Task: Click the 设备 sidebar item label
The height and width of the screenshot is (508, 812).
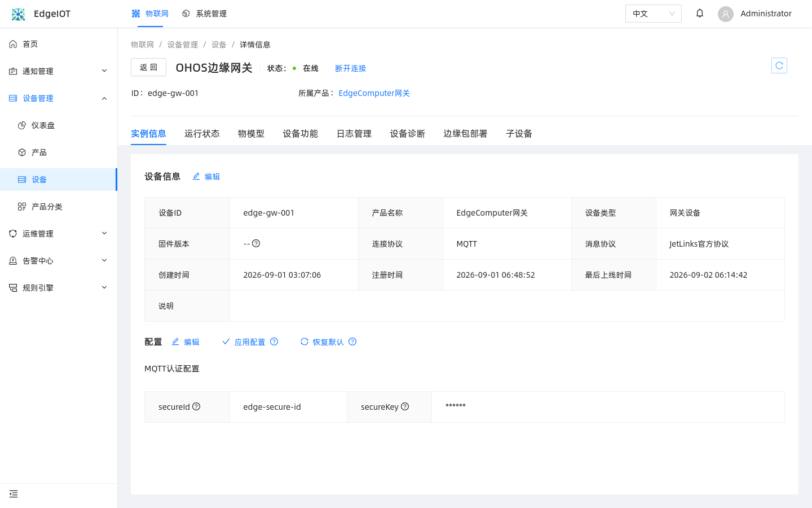Action: point(39,179)
